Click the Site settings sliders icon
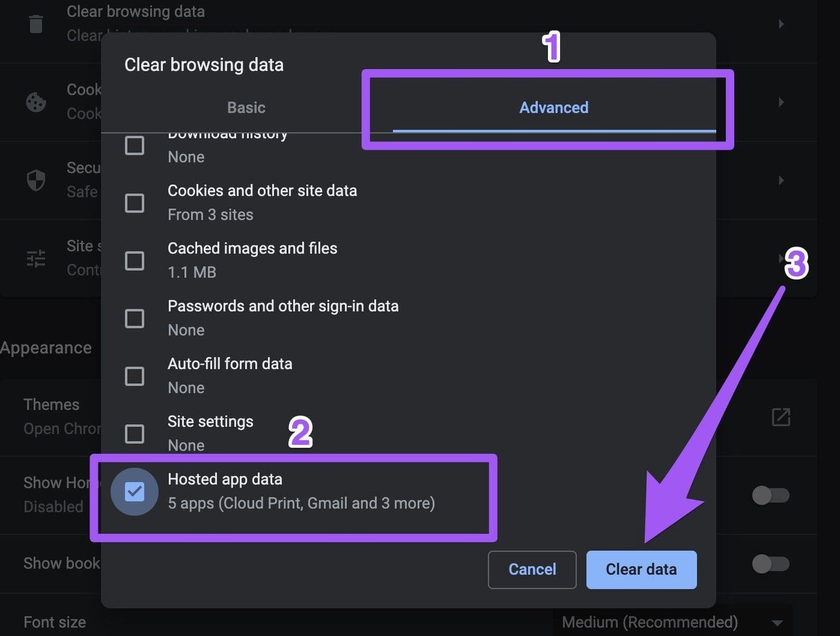 point(36,258)
